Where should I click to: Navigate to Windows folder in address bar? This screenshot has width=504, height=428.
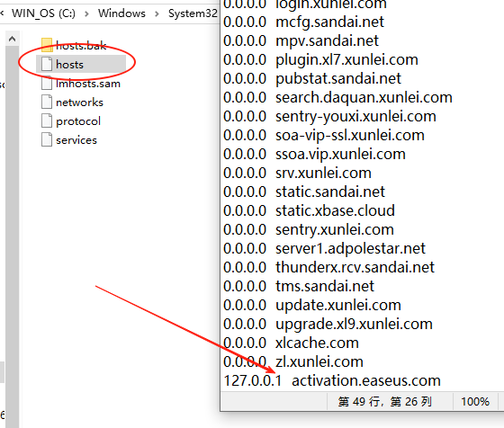click(x=121, y=13)
